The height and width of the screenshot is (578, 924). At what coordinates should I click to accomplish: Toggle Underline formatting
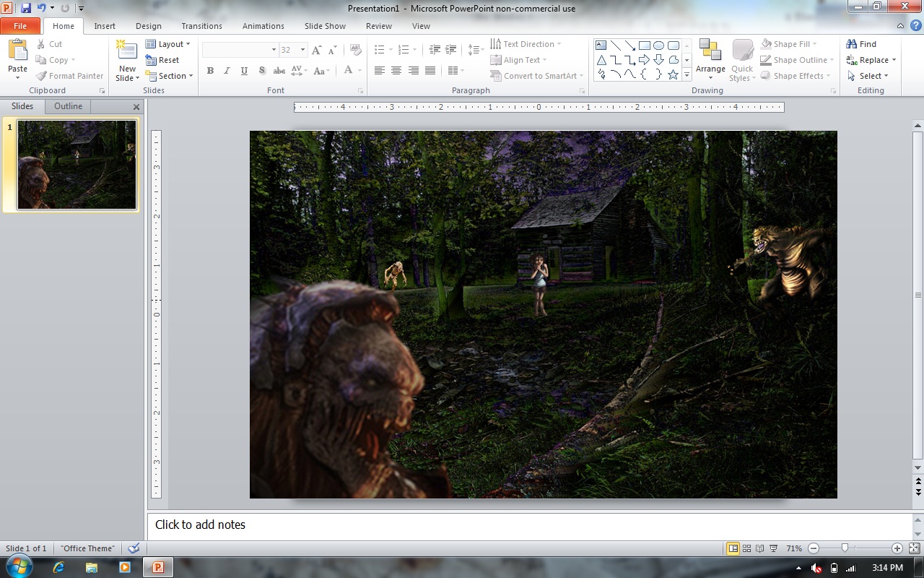244,71
